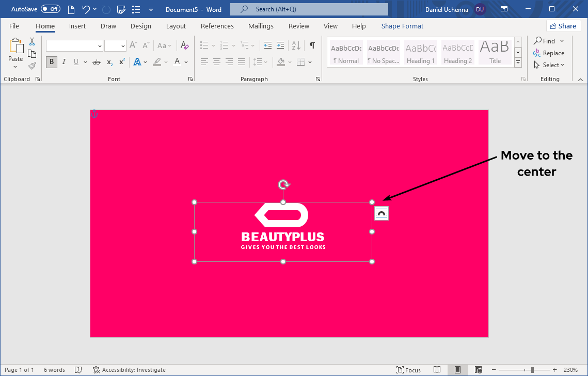Image resolution: width=588 pixels, height=376 pixels.
Task: Click the Increase Indent icon
Action: (x=280, y=45)
